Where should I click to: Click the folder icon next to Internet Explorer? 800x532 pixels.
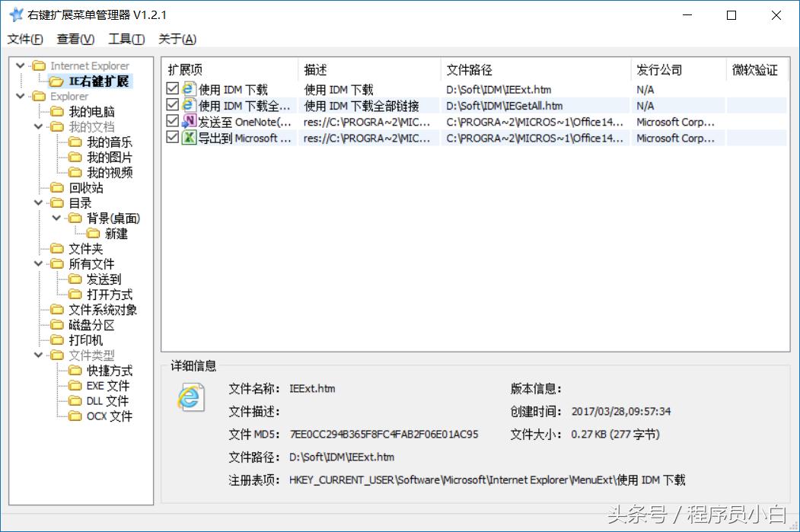(x=39, y=65)
